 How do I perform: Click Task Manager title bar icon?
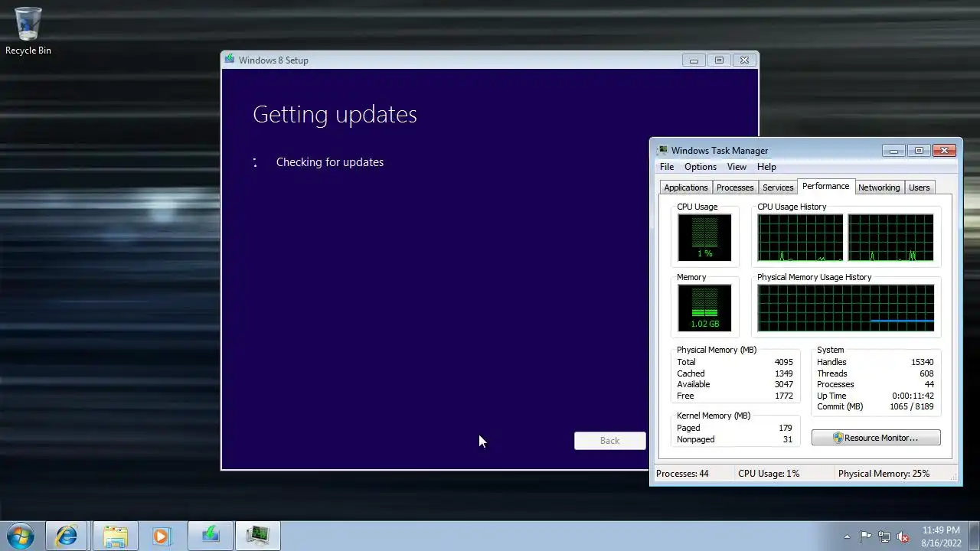pos(662,150)
